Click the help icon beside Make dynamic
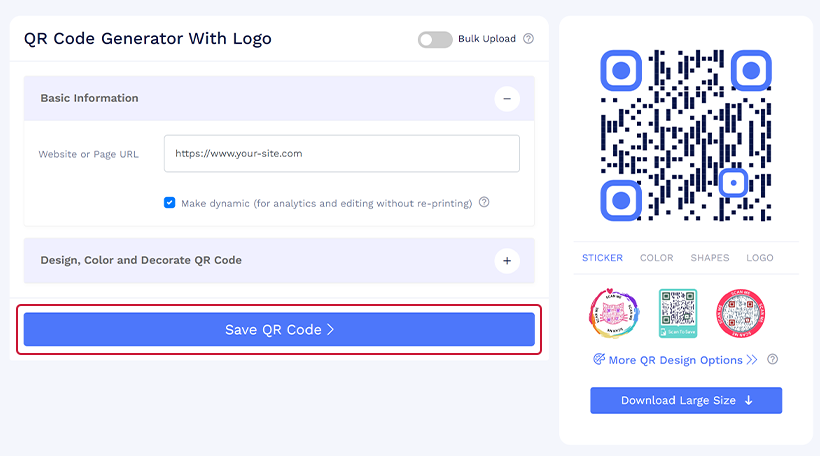Viewport: 820px width, 456px height. click(484, 202)
